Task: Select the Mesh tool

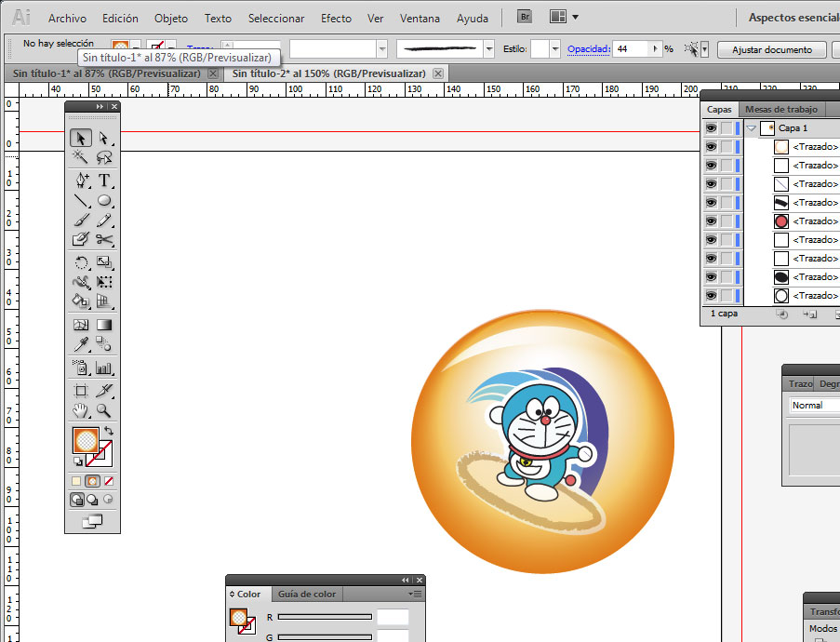Action: [x=81, y=325]
